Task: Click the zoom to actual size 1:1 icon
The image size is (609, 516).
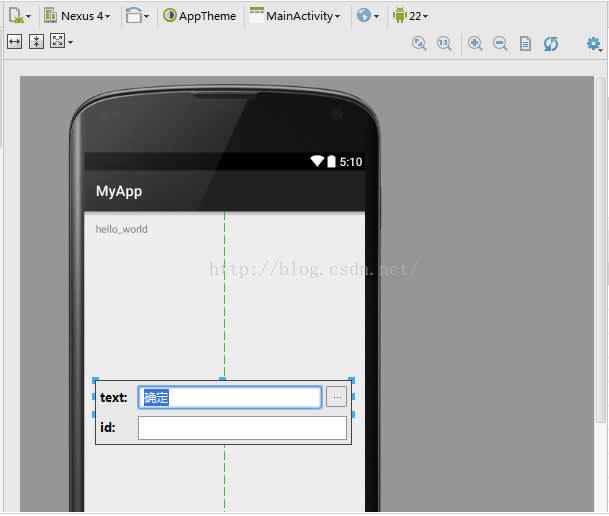Action: point(444,43)
